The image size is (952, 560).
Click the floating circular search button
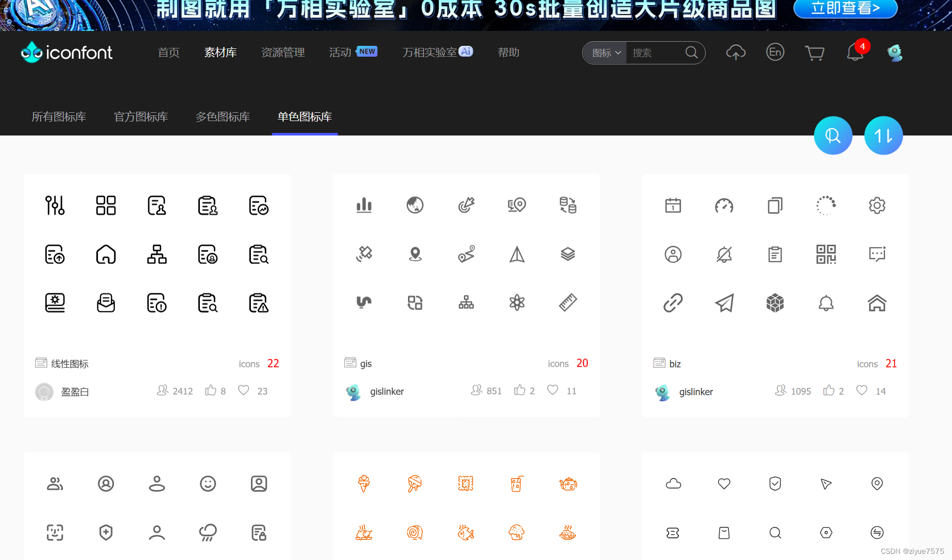(x=832, y=135)
